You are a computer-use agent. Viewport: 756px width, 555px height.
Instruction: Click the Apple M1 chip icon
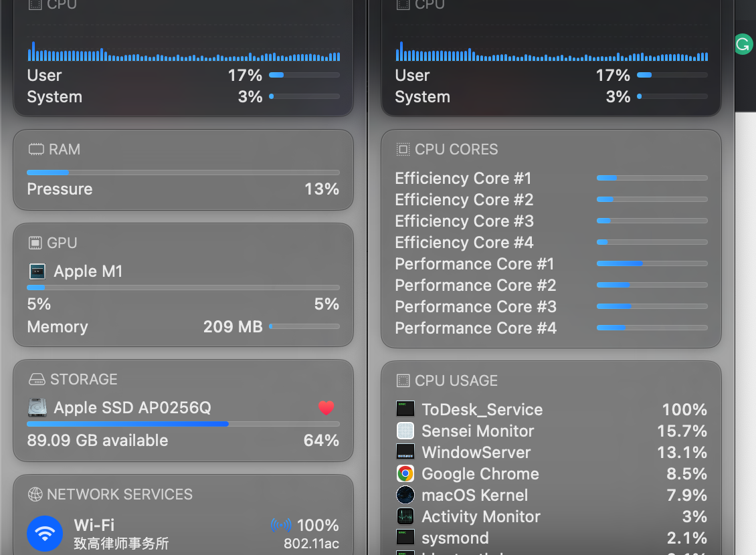coord(37,271)
